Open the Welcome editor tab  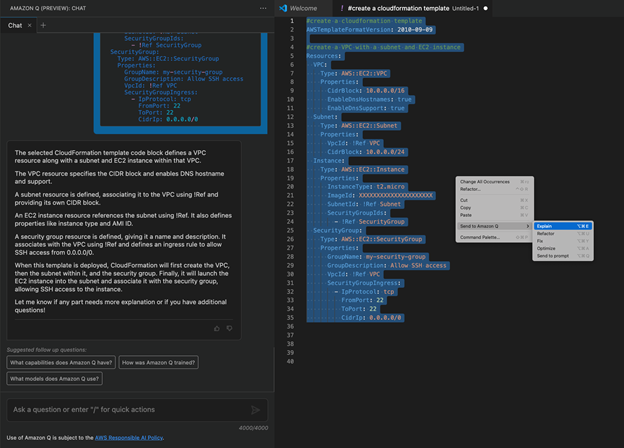coord(303,8)
